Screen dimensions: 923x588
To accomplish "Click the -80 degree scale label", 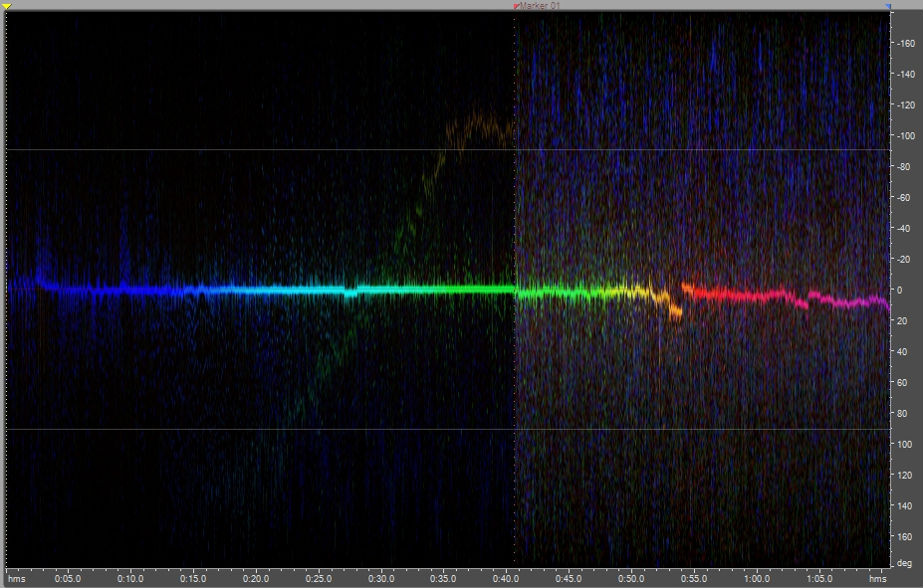I will pos(904,167).
